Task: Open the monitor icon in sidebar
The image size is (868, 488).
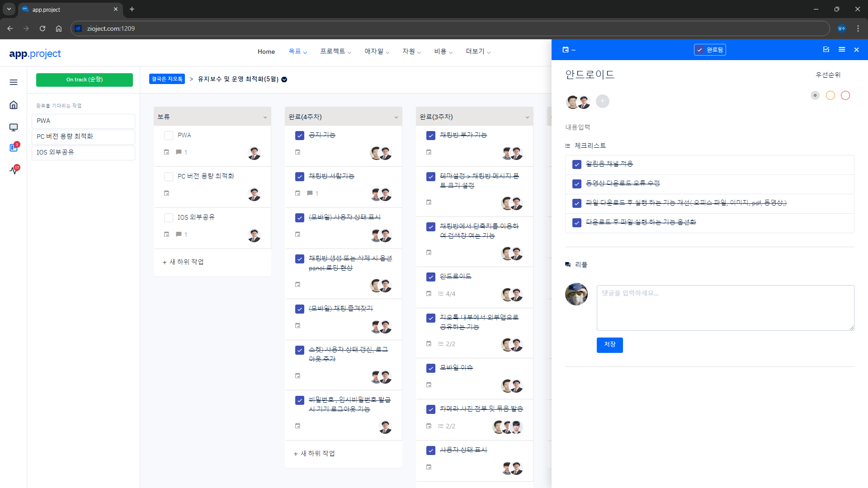Action: [14, 127]
